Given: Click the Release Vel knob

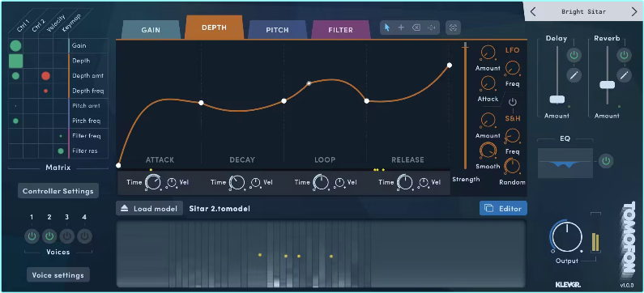Looking at the screenshot, I should point(424,182).
